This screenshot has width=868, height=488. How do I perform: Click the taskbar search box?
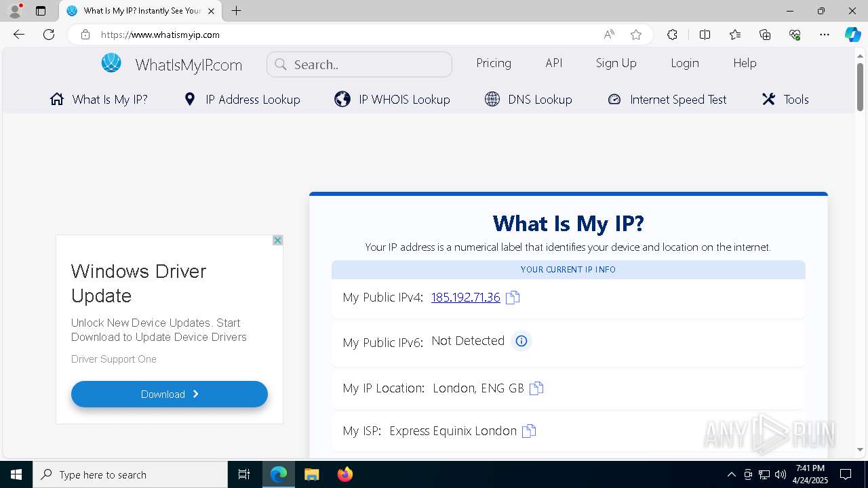tap(130, 474)
